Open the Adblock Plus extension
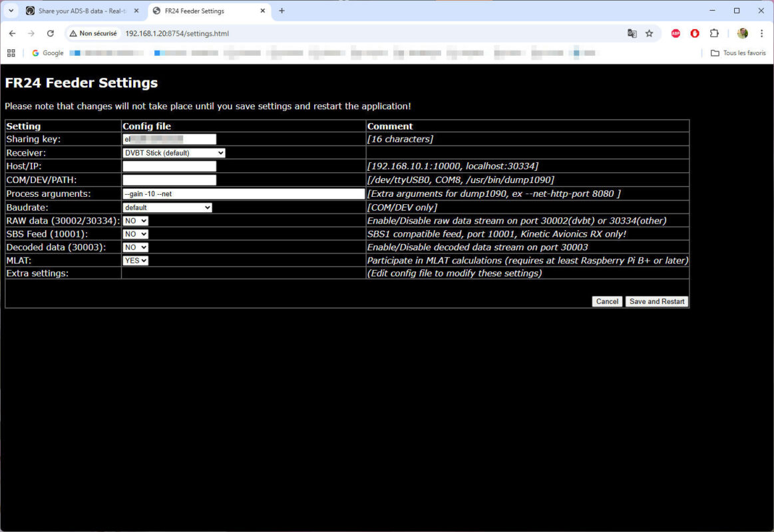This screenshot has height=532, width=774. (x=676, y=33)
